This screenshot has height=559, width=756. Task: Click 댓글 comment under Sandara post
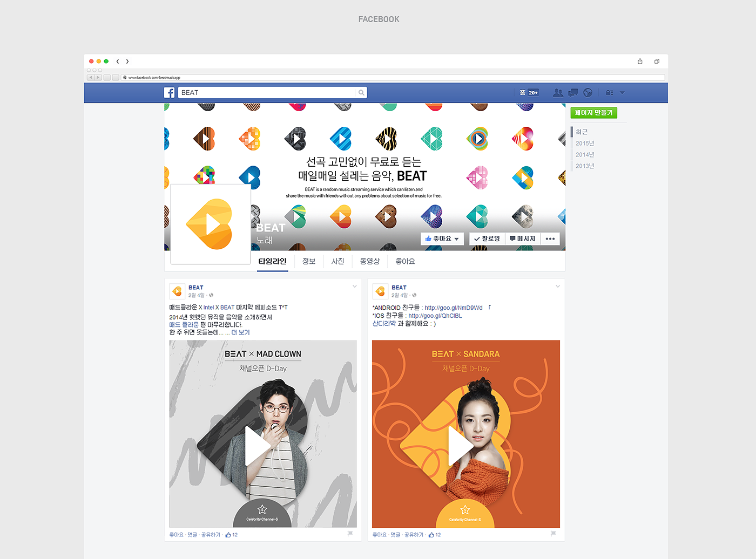[x=395, y=535]
